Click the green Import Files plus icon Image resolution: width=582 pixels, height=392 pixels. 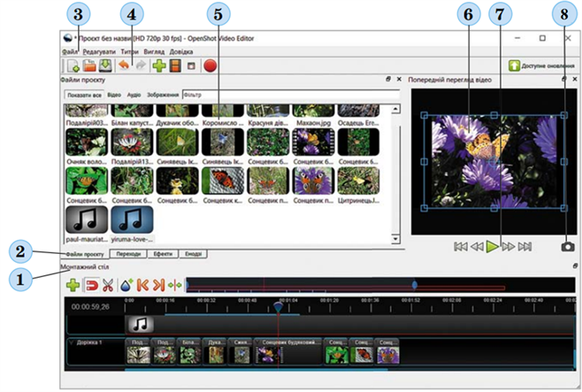[x=159, y=65]
